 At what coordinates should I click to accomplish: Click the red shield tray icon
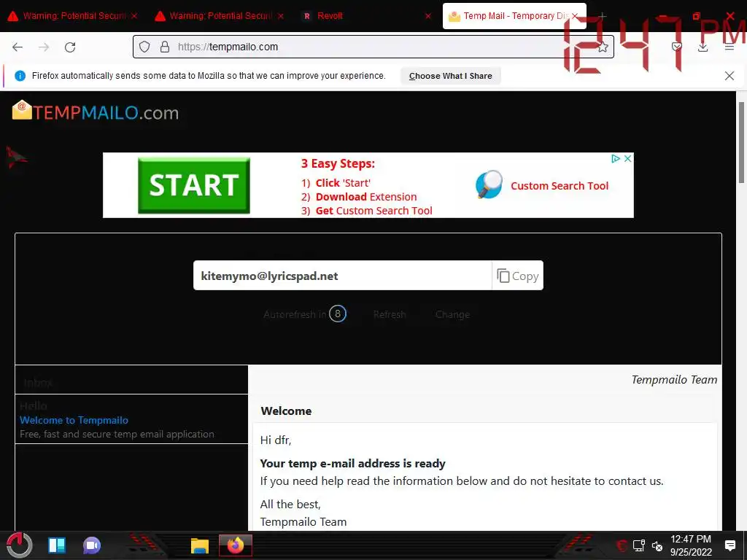(622, 545)
